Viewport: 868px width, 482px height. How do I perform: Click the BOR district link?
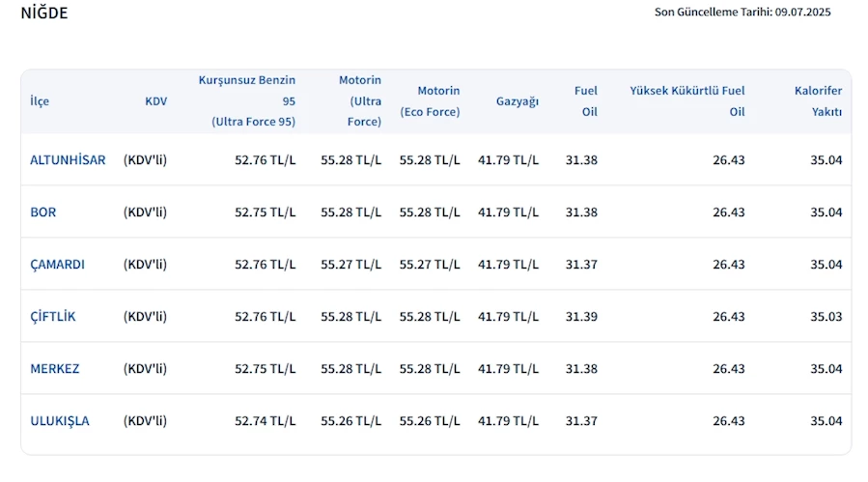43,212
